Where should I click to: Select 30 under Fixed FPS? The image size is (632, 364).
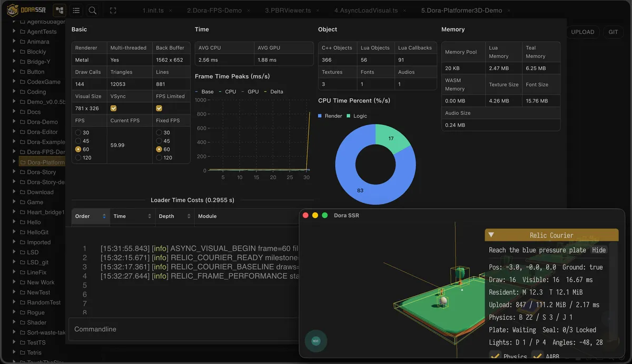pos(159,133)
